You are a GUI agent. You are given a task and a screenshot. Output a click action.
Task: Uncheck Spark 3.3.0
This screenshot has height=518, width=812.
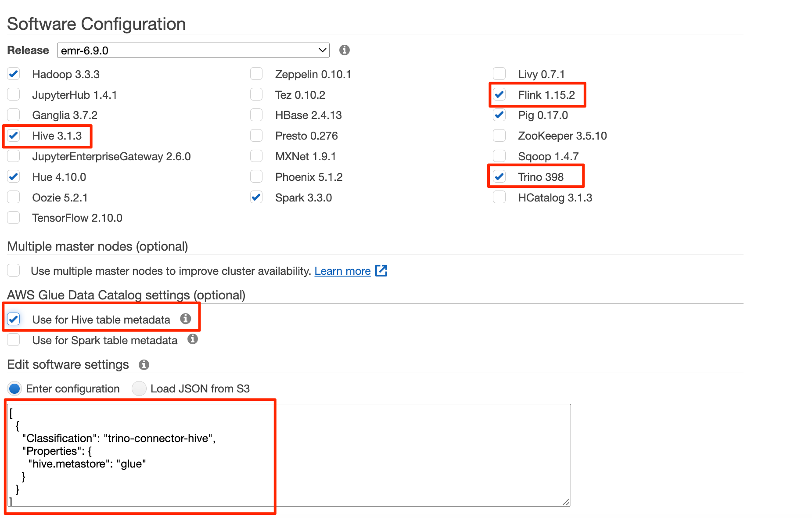pyautogui.click(x=256, y=198)
